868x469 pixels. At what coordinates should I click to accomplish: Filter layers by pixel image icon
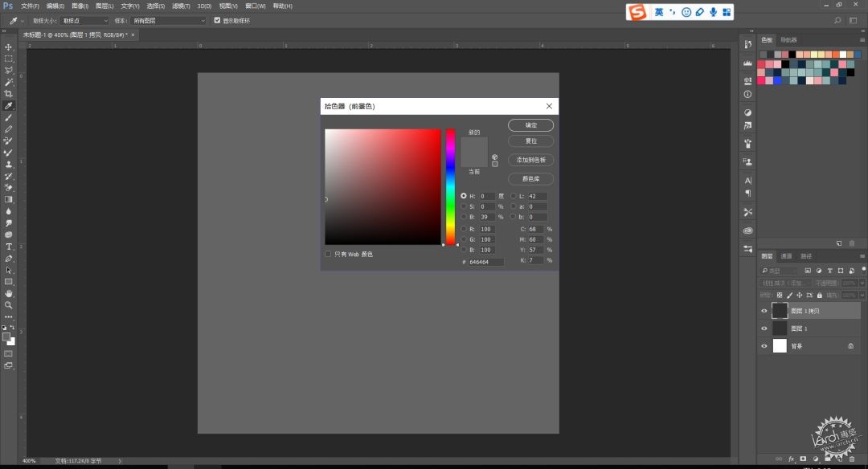tap(808, 271)
